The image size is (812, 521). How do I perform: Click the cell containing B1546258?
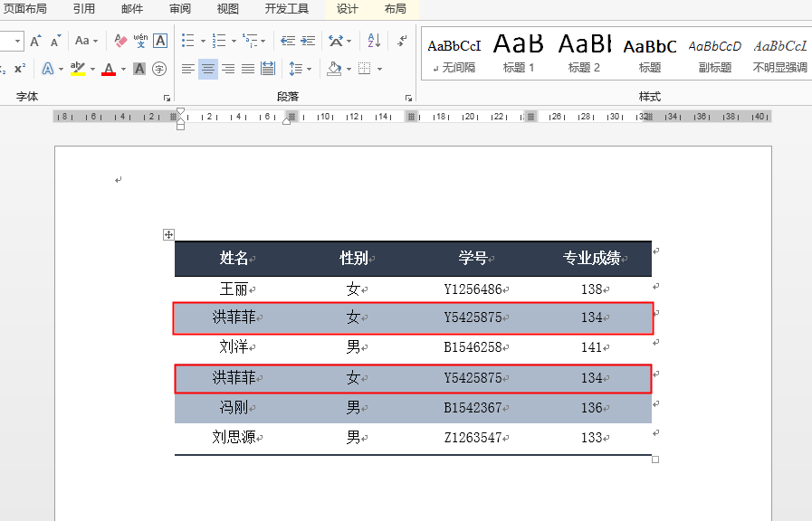473,347
